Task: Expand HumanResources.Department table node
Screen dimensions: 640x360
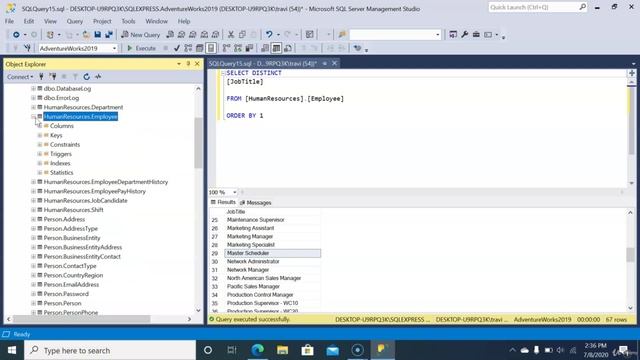Action: click(x=33, y=107)
